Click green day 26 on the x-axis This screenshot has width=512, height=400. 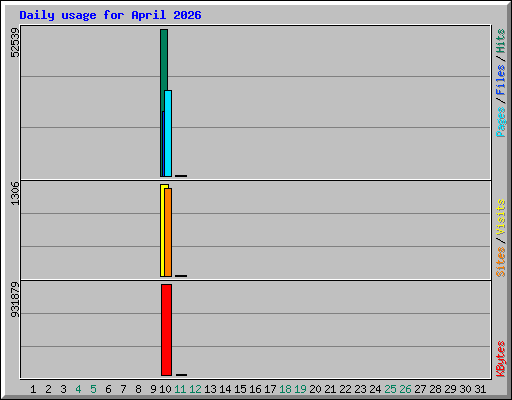(x=405, y=389)
